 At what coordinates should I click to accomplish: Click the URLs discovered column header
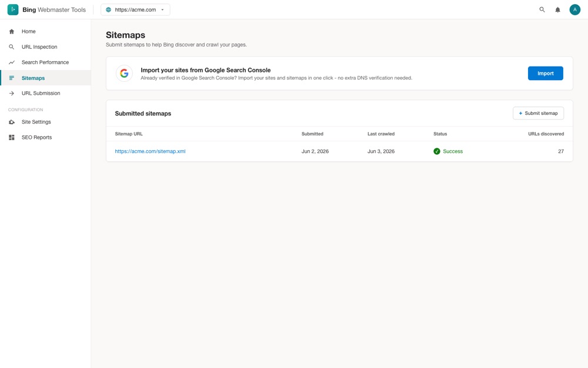pos(546,134)
